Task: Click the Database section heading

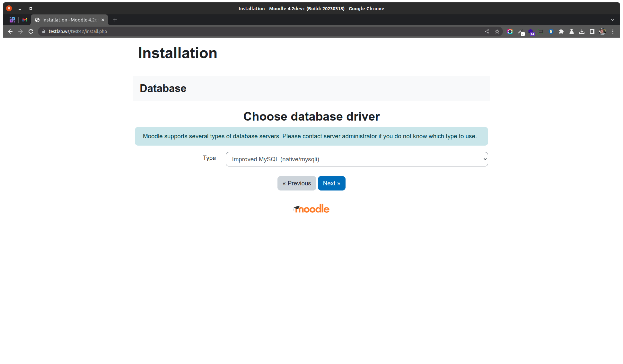Action: 163,89
